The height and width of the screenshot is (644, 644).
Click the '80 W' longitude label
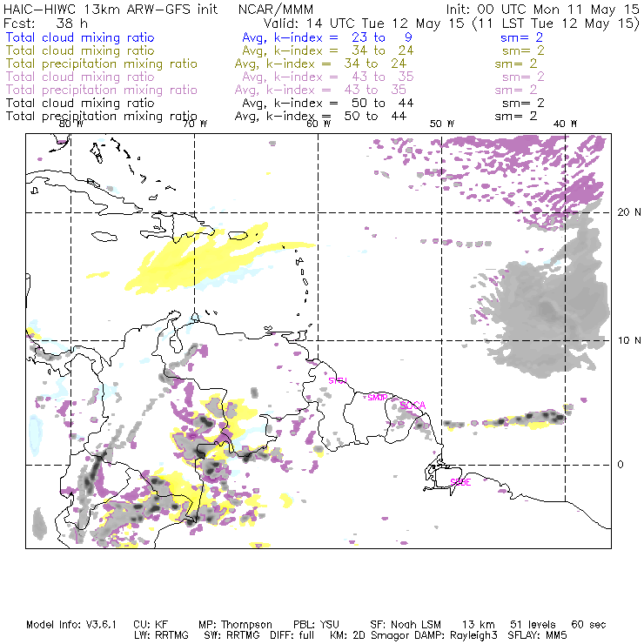coord(71,124)
